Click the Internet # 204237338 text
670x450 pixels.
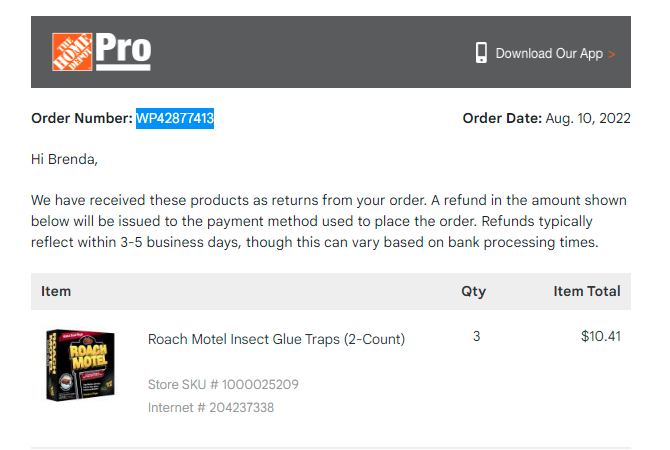point(211,407)
